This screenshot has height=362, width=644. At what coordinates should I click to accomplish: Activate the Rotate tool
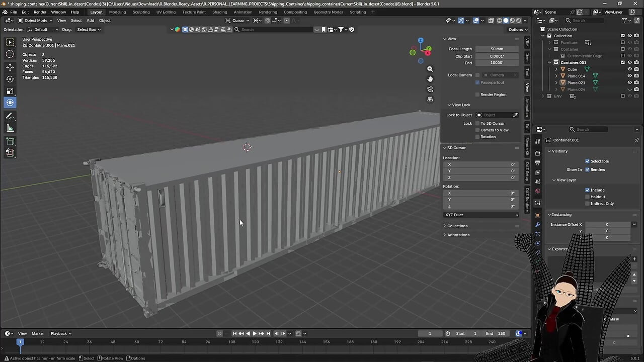click(x=10, y=79)
